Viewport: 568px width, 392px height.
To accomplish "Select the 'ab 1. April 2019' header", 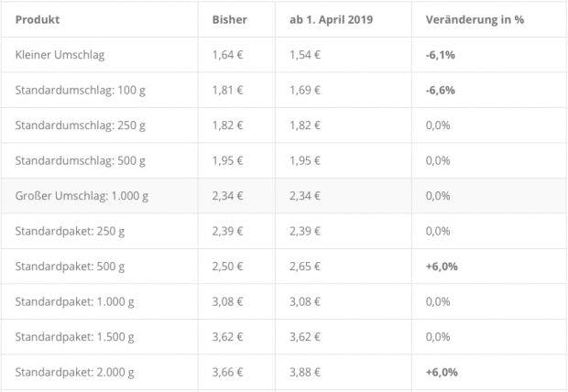I will [331, 19].
